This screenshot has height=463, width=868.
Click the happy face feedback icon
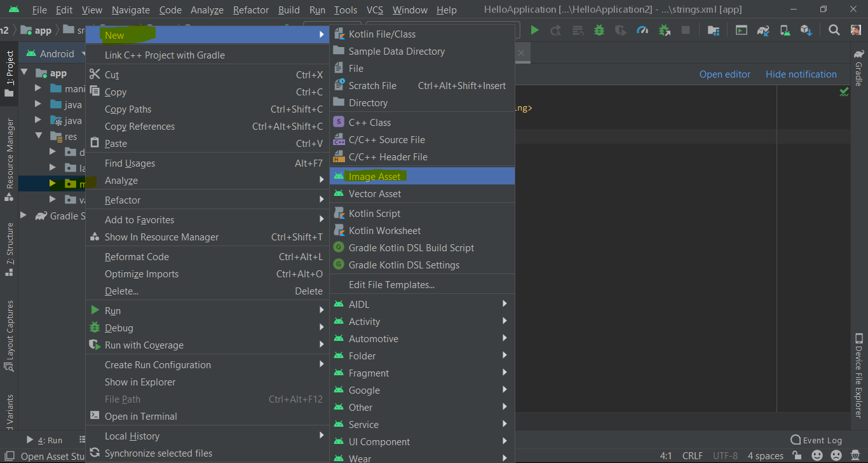tap(817, 456)
